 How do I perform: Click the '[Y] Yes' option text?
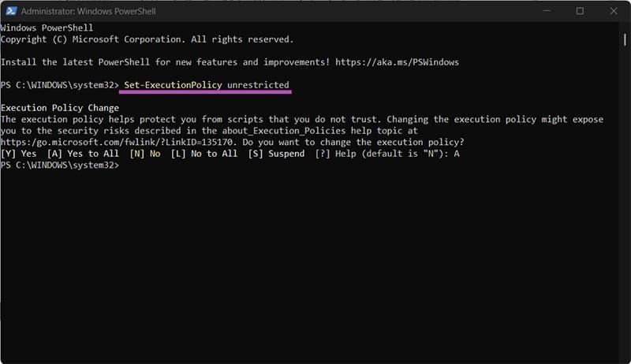pyautogui.click(x=19, y=154)
